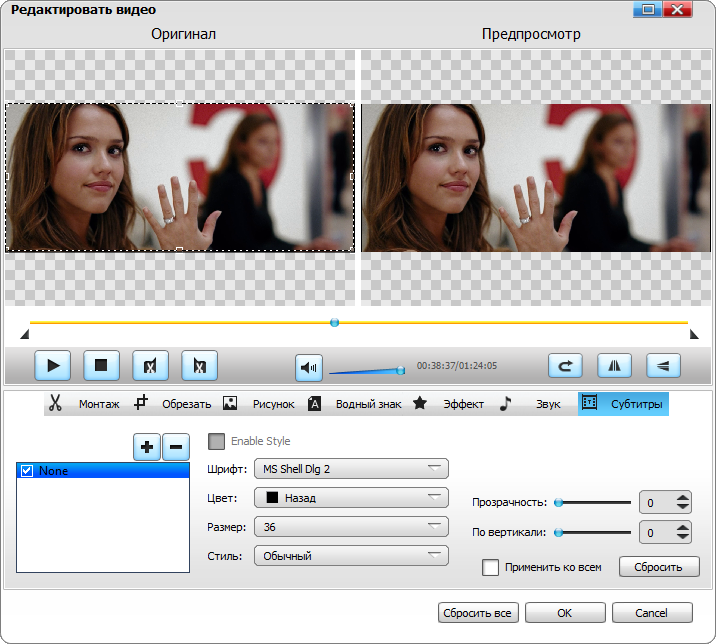Close the Редактировать видео window

tap(678, 9)
